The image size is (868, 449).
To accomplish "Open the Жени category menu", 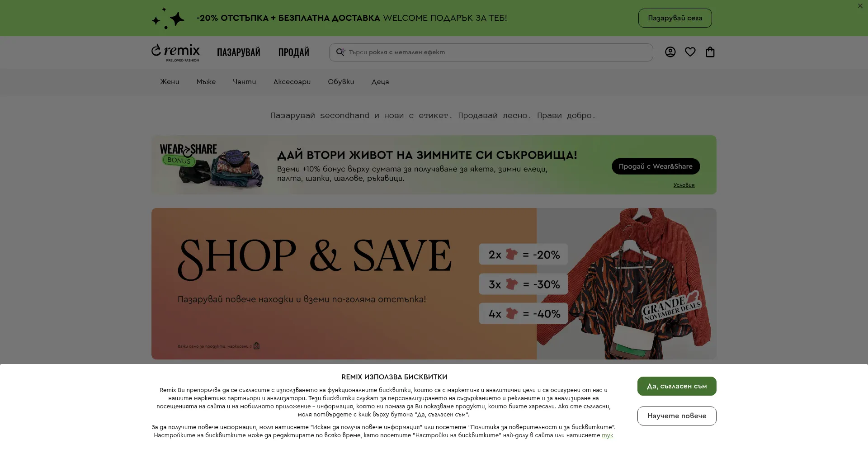I will point(170,82).
